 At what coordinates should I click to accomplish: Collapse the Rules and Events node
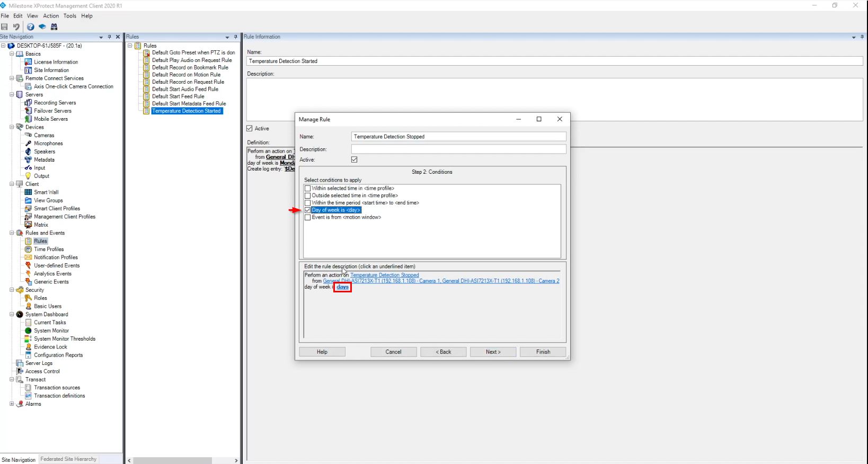point(12,233)
